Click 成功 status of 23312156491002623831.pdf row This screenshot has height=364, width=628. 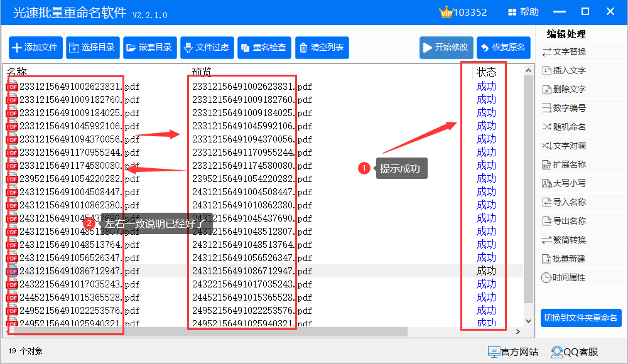(x=486, y=87)
